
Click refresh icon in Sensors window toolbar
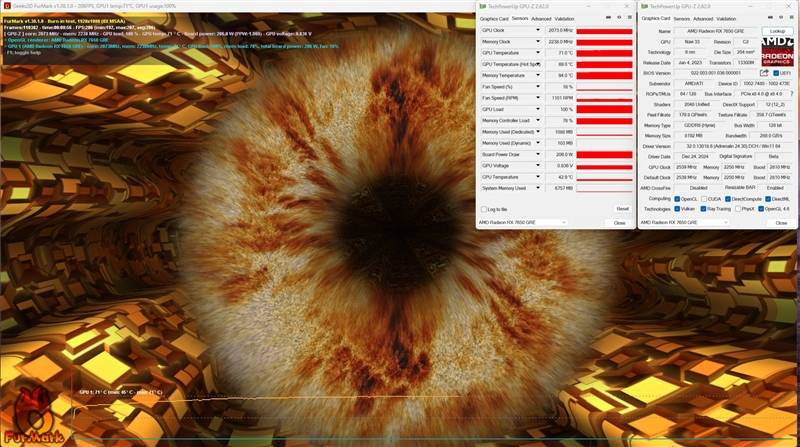(619, 18)
